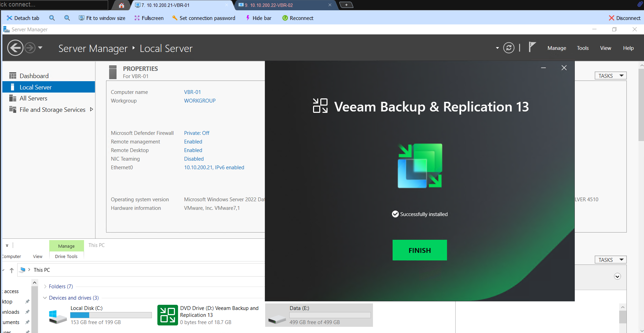Click the quick connect input field
644x333 pixels.
pos(54,5)
